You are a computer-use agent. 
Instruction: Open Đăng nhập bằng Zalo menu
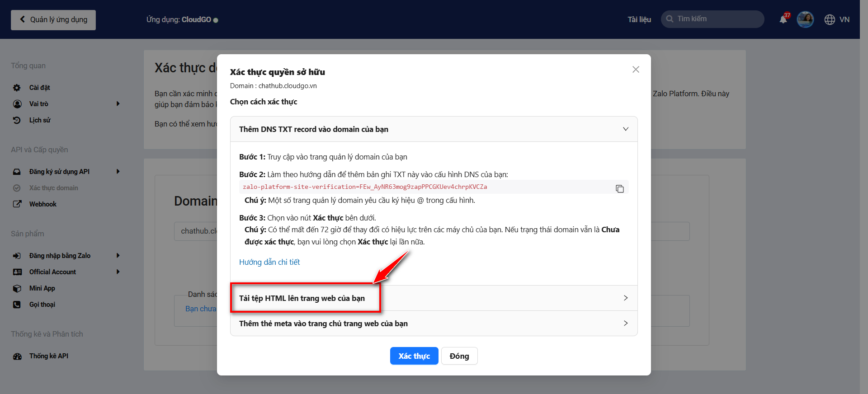tap(60, 256)
